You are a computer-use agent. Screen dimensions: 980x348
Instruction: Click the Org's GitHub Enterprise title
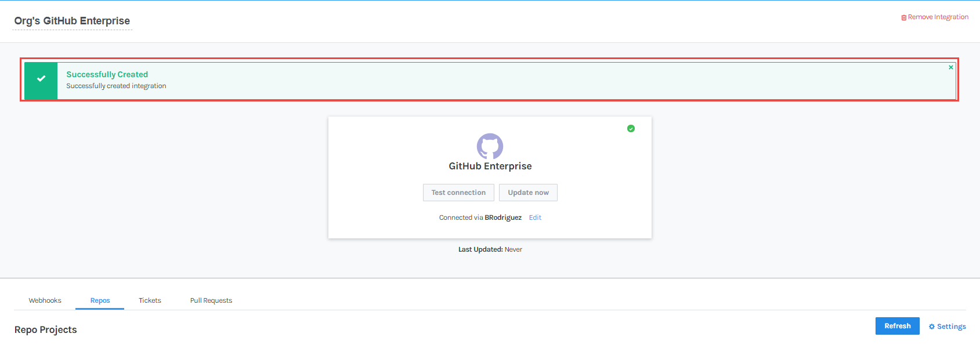pos(72,21)
